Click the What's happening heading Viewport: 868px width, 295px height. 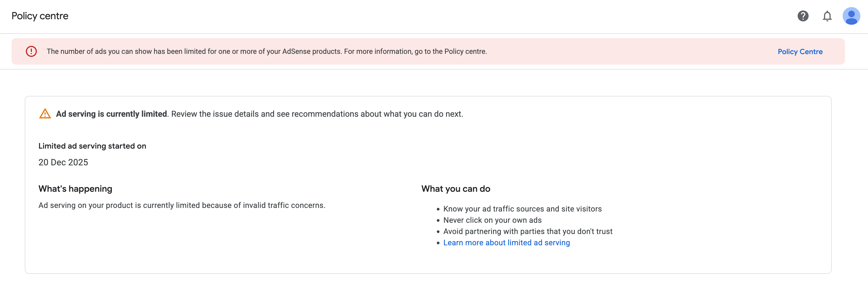pos(75,189)
